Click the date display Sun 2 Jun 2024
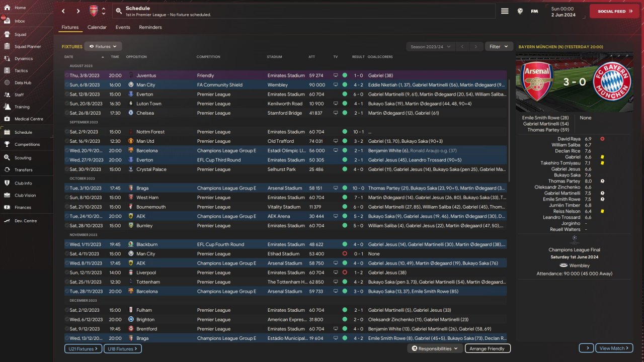644x362 pixels. pyautogui.click(x=563, y=11)
